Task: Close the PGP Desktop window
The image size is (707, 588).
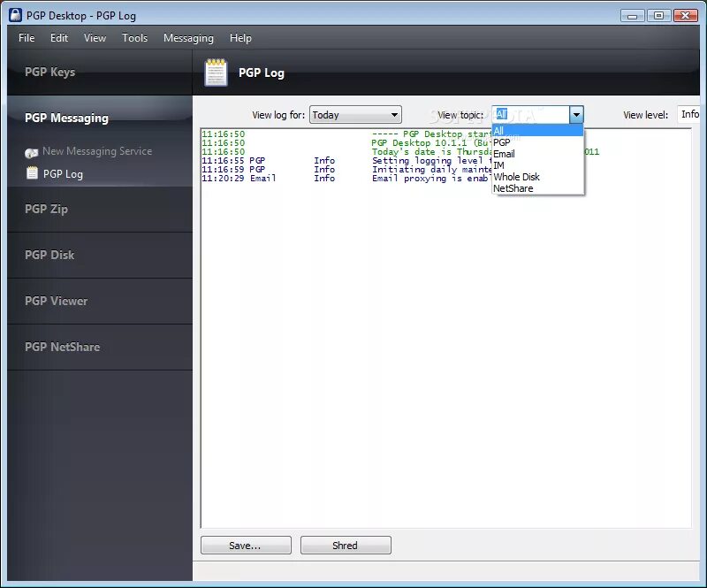Action: click(686, 16)
